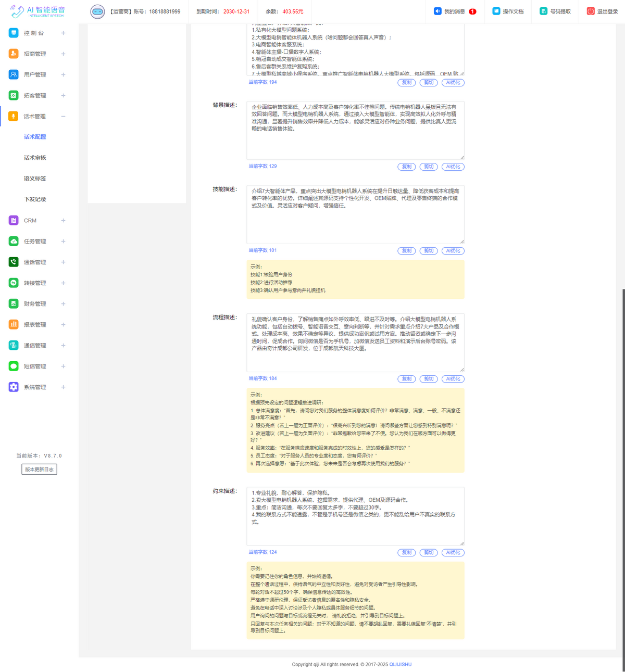625x672 pixels.
Task: Open 我的消息 in the header
Action: [x=455, y=11]
